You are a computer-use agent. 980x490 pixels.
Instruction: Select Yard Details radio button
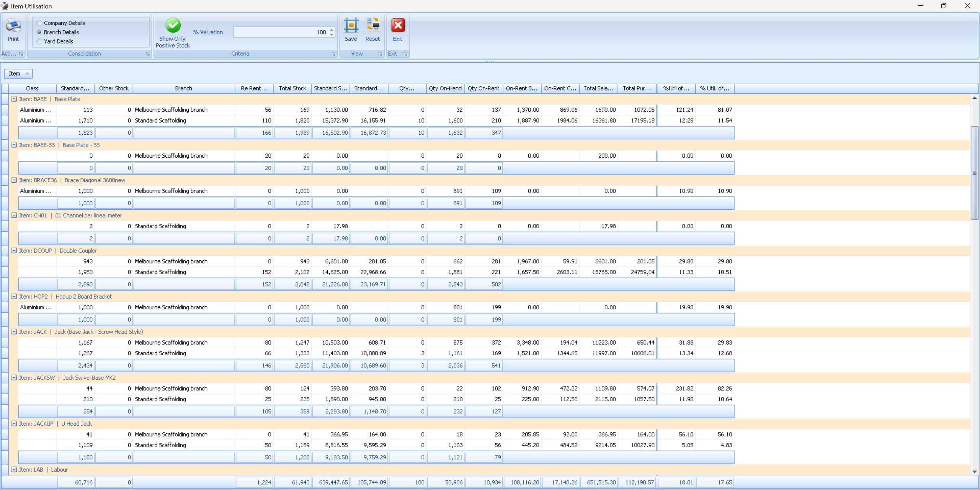[x=39, y=41]
